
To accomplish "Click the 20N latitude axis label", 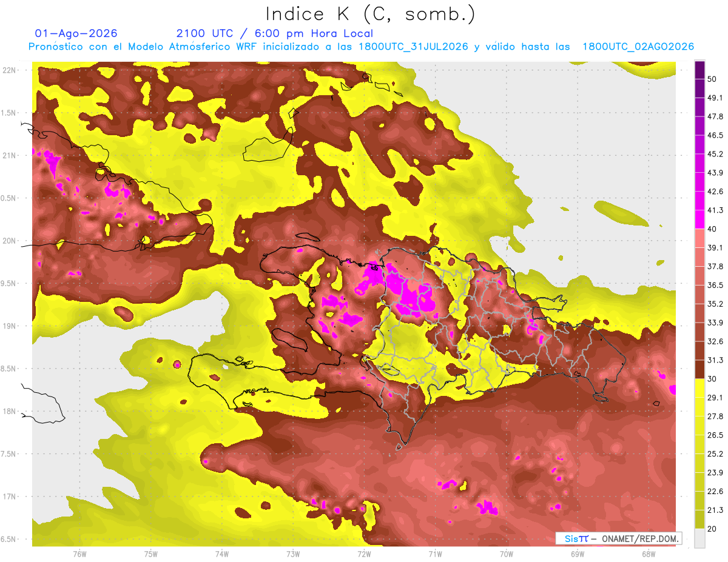I will coord(9,241).
